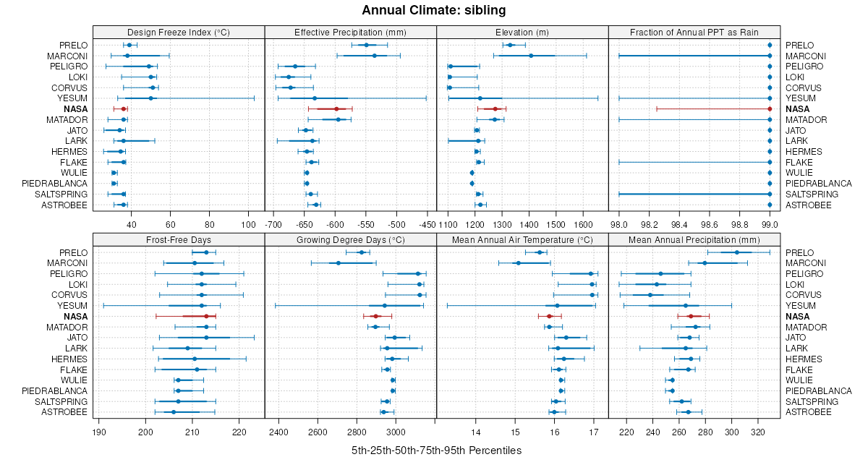The height and width of the screenshot is (470, 868).
Task: Click the YESUM median dot in Design Freeze Index
Action: 151,98
